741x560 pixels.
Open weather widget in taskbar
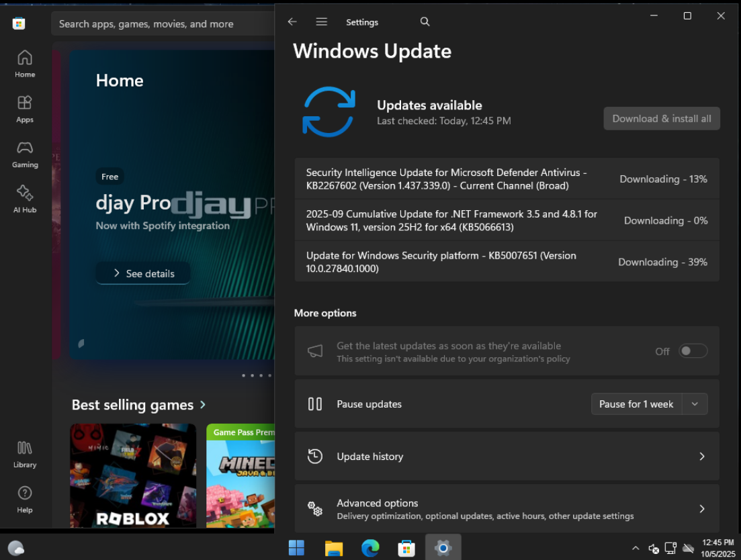pos(16,548)
